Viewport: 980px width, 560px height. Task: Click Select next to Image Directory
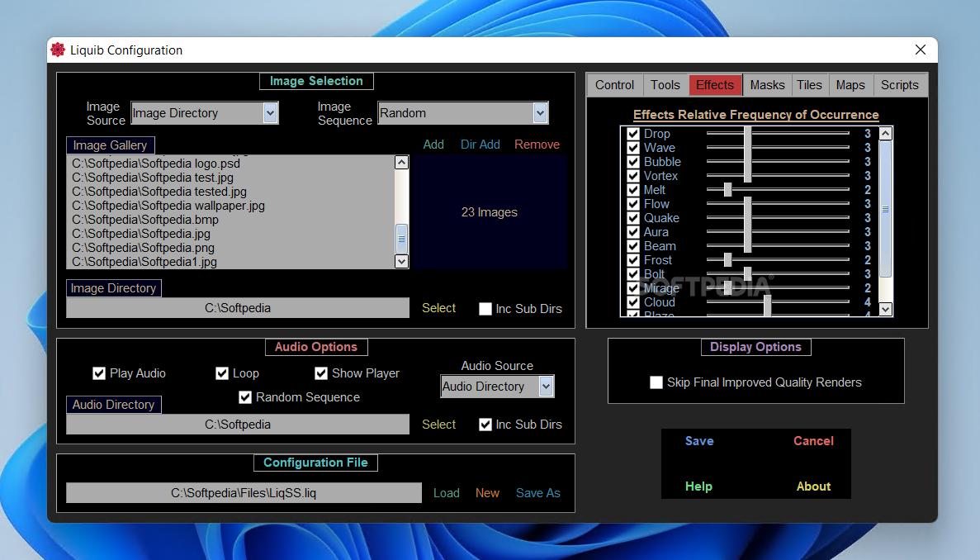(438, 308)
